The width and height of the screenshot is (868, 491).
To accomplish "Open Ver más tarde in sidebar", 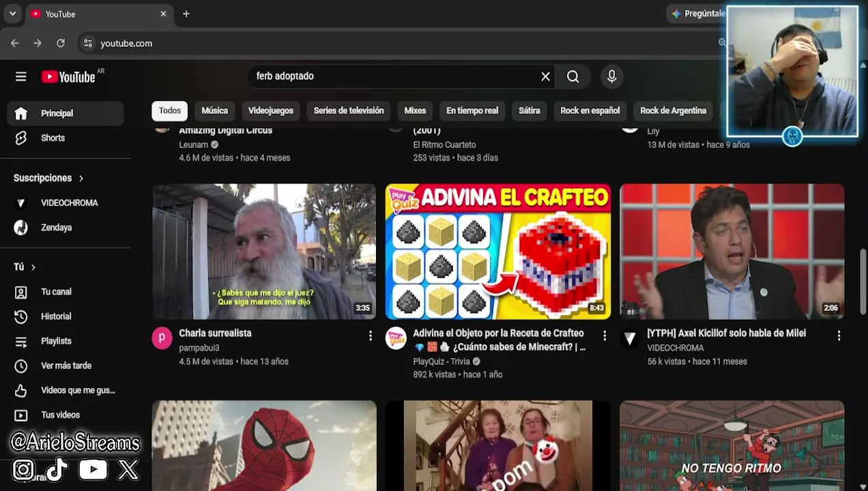I will (x=66, y=366).
